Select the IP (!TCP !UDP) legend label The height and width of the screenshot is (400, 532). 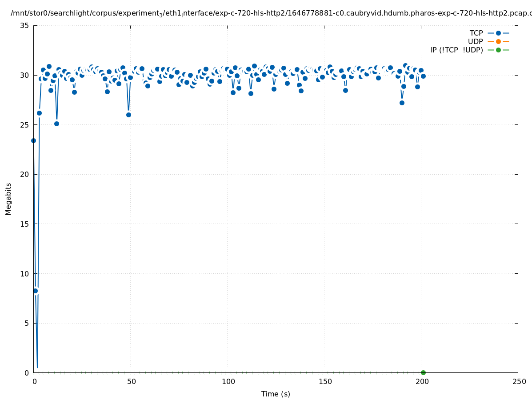point(456,50)
